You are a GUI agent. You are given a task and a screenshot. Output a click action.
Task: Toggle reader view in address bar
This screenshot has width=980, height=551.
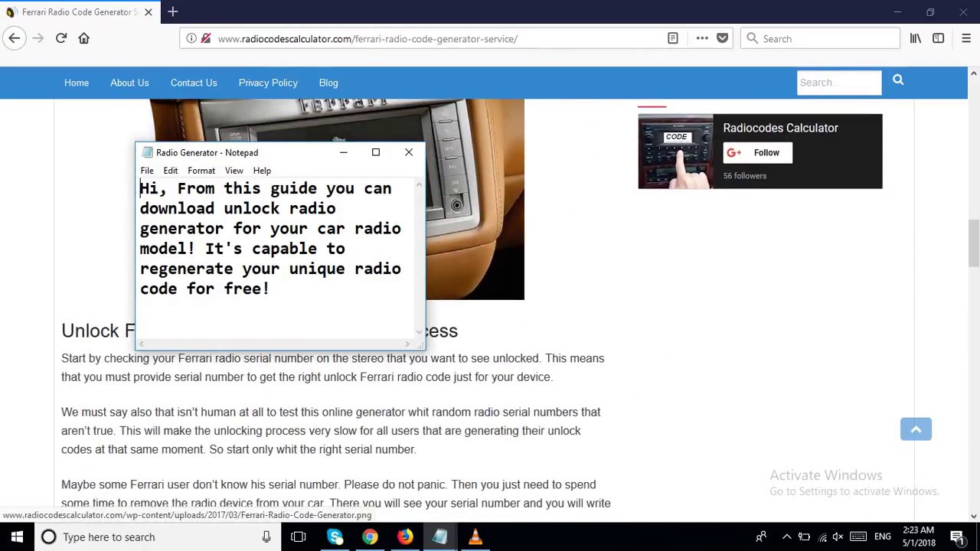(x=673, y=38)
